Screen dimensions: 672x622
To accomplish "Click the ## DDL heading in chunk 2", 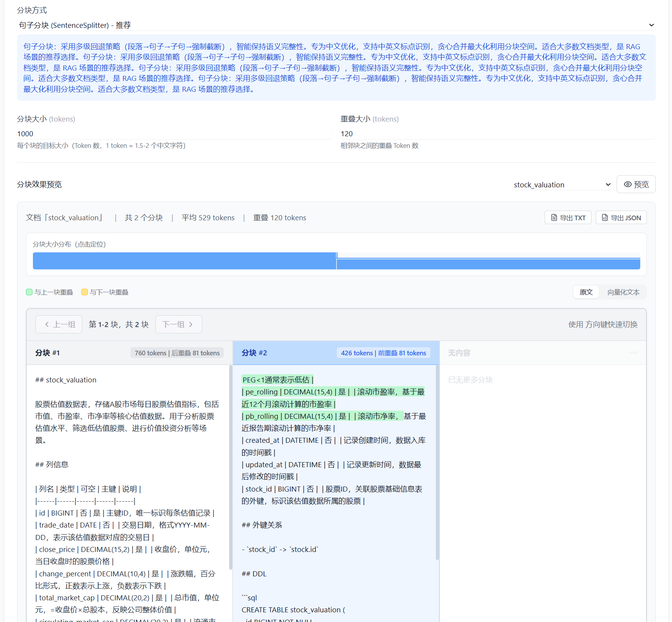I will tap(254, 574).
